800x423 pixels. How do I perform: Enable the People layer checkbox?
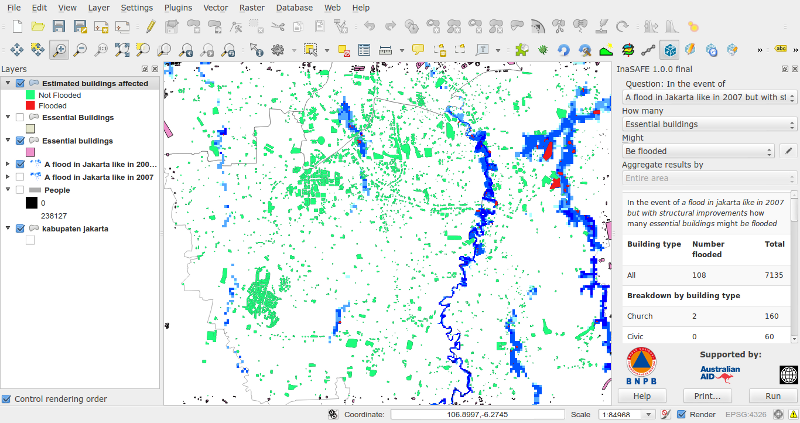pos(20,190)
